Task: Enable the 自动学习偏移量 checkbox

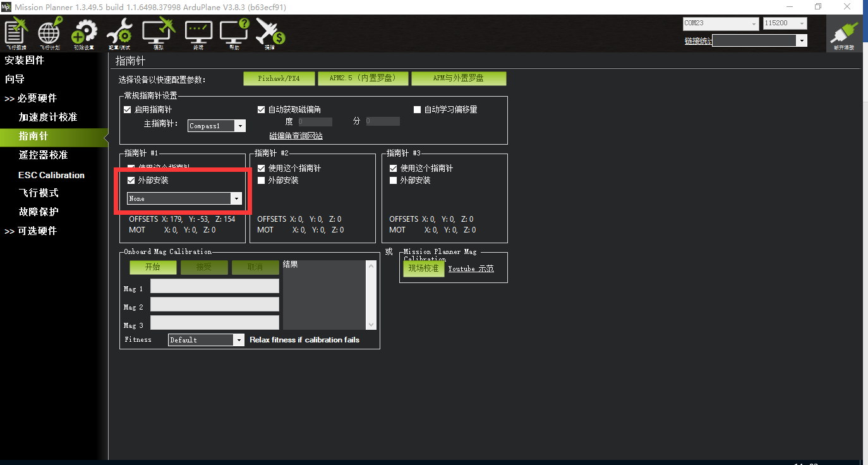Action: [417, 110]
